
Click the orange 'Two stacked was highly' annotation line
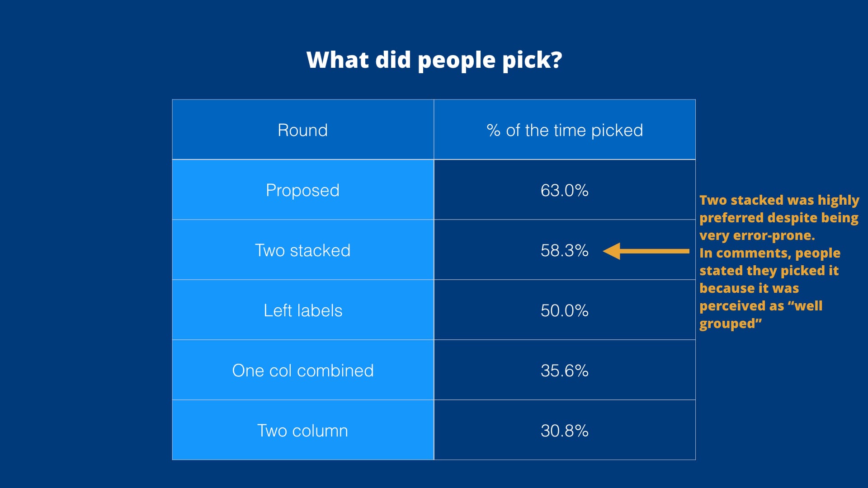point(779,200)
